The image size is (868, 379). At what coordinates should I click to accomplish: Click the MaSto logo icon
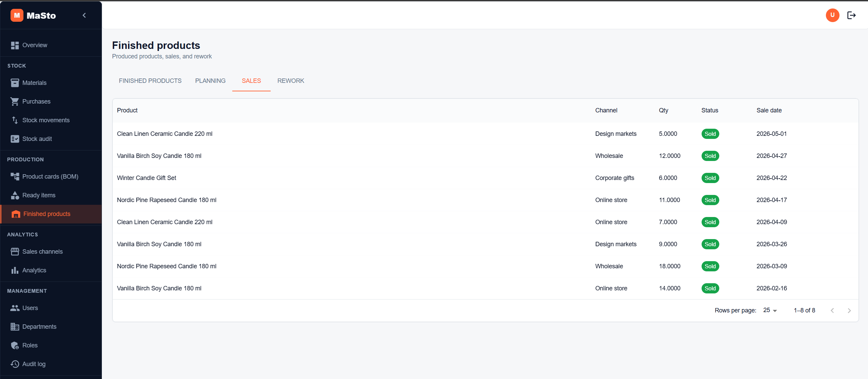tap(17, 15)
